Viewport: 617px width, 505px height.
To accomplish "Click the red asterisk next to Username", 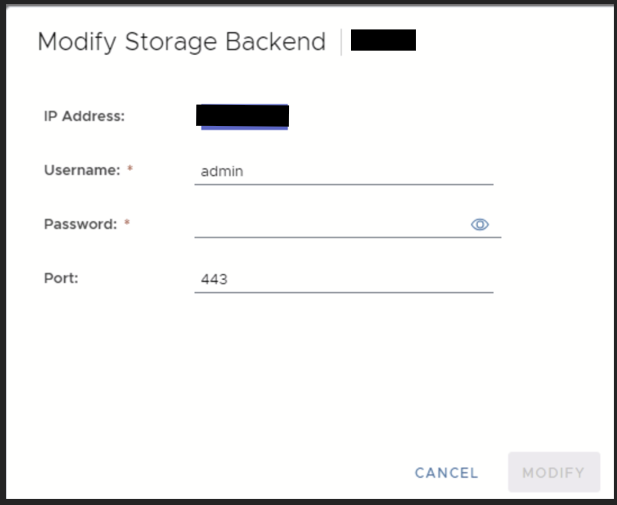I will 129,170.
